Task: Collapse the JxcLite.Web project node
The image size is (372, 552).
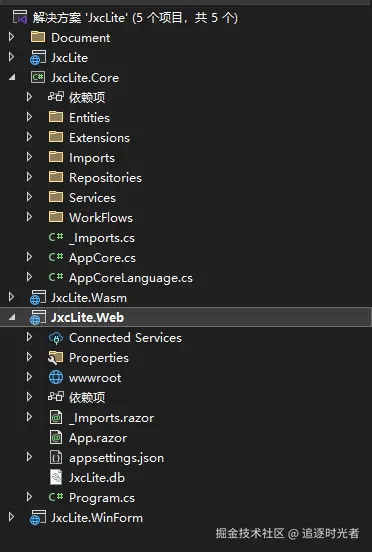Action: (x=12, y=318)
